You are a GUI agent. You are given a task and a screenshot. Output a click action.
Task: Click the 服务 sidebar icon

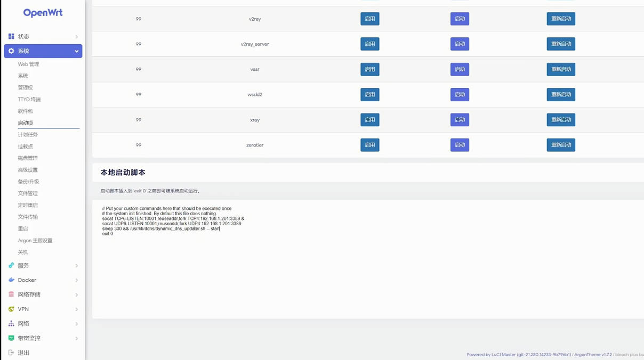[11, 265]
